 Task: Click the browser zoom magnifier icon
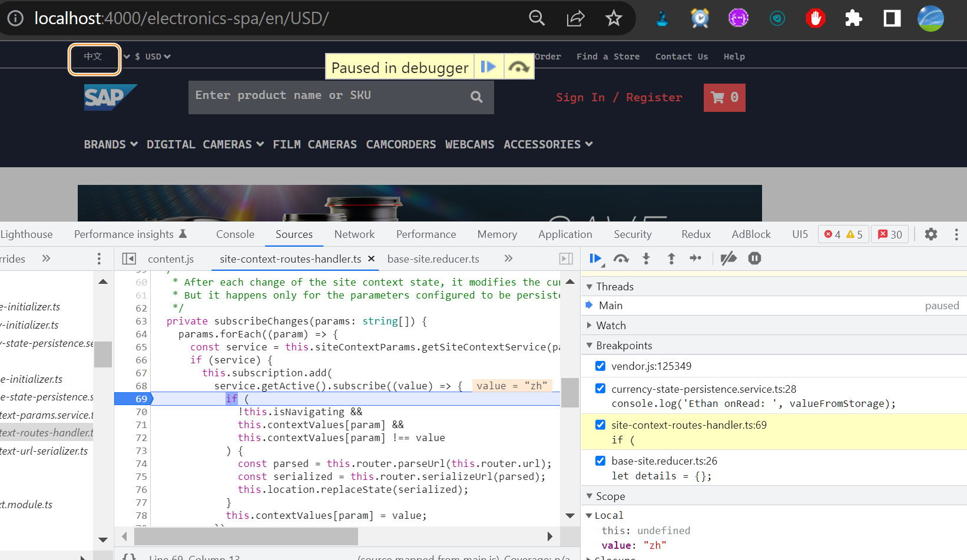(x=537, y=18)
